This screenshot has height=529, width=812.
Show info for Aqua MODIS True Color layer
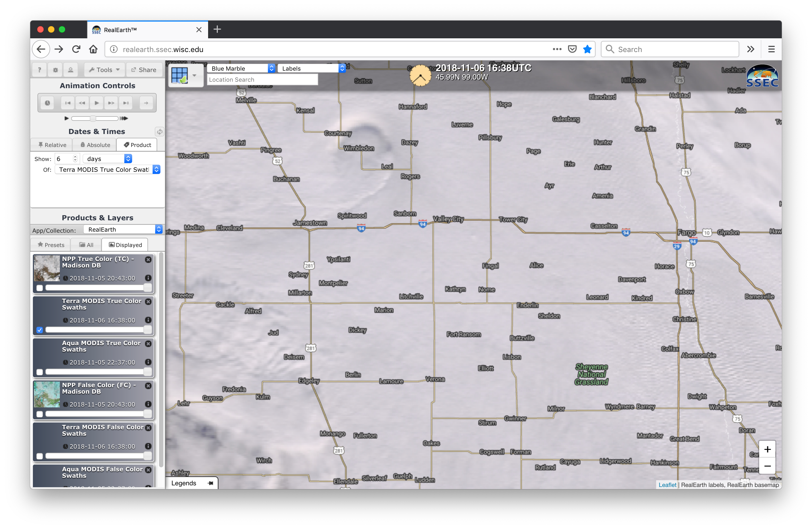(148, 362)
